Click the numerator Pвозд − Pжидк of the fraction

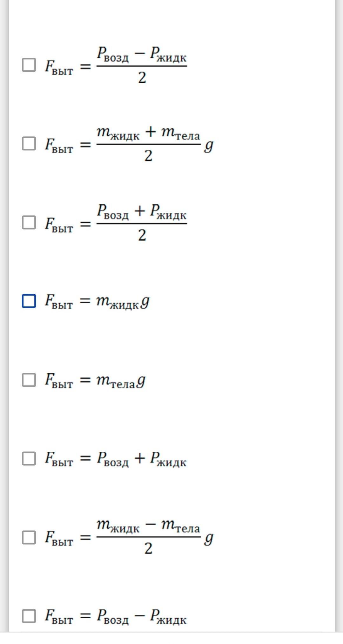pyautogui.click(x=142, y=54)
